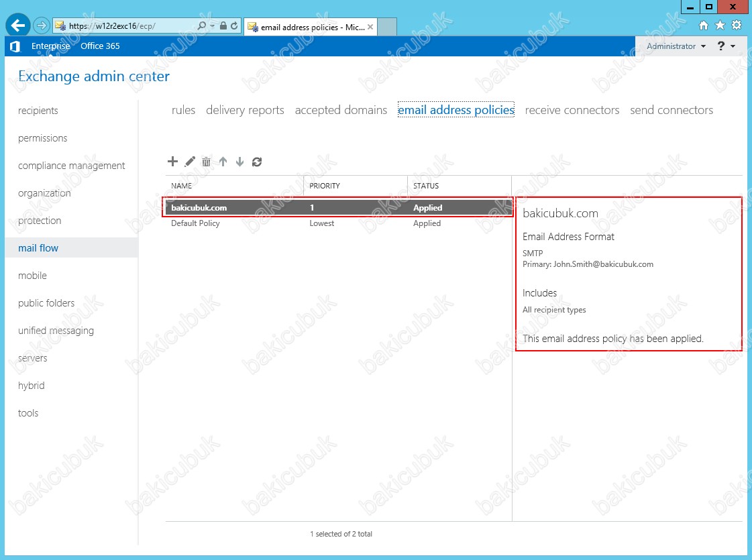
Task: Open unified messaging section
Action: [x=56, y=331]
